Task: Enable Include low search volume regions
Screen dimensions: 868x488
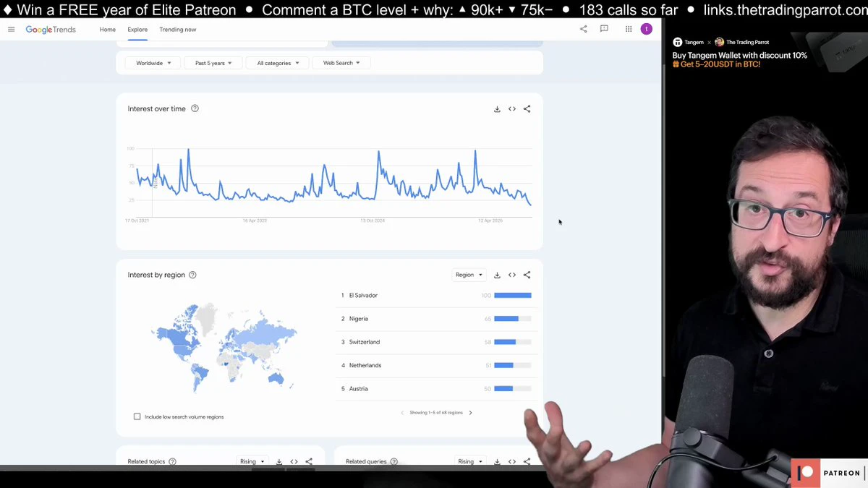Action: click(137, 416)
